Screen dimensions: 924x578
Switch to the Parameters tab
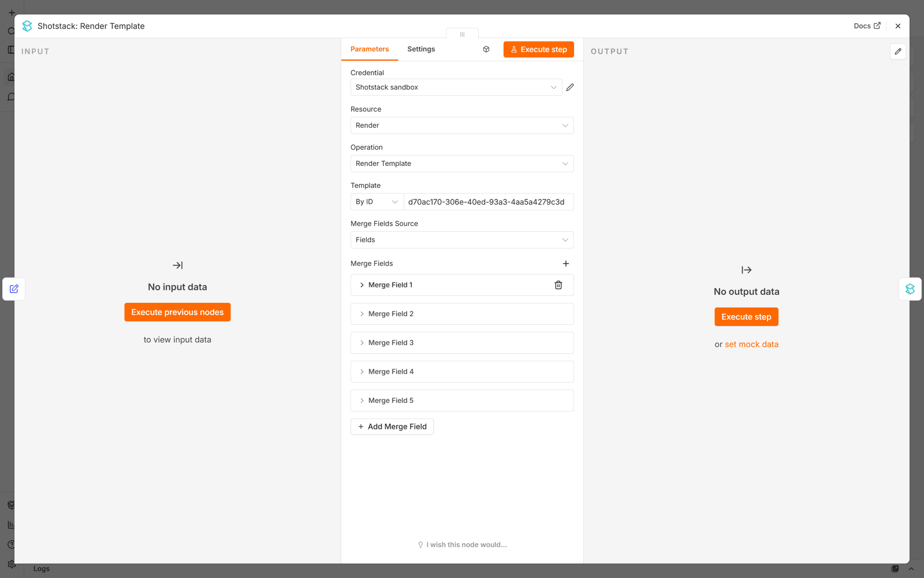pyautogui.click(x=370, y=49)
